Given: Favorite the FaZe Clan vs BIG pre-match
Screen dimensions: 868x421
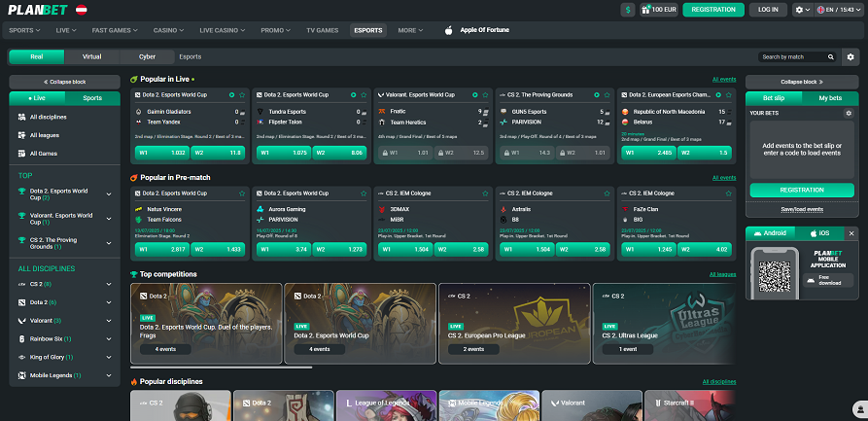Looking at the screenshot, I should click(x=729, y=193).
